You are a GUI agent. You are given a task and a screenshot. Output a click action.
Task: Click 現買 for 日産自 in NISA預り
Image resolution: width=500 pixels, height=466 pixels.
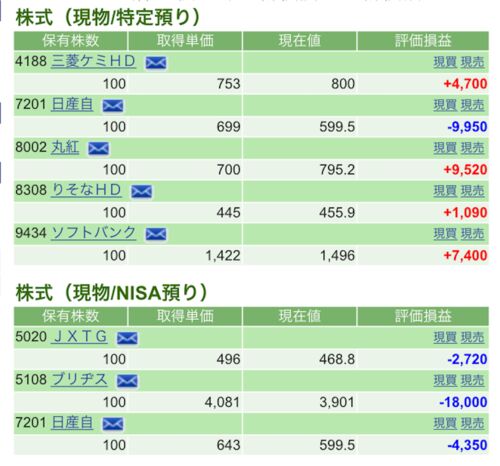[445, 424]
